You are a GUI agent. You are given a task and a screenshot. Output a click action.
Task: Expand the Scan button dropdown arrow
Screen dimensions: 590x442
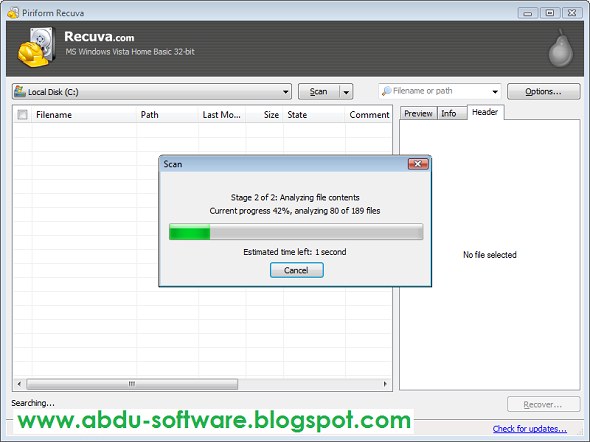tap(346, 92)
